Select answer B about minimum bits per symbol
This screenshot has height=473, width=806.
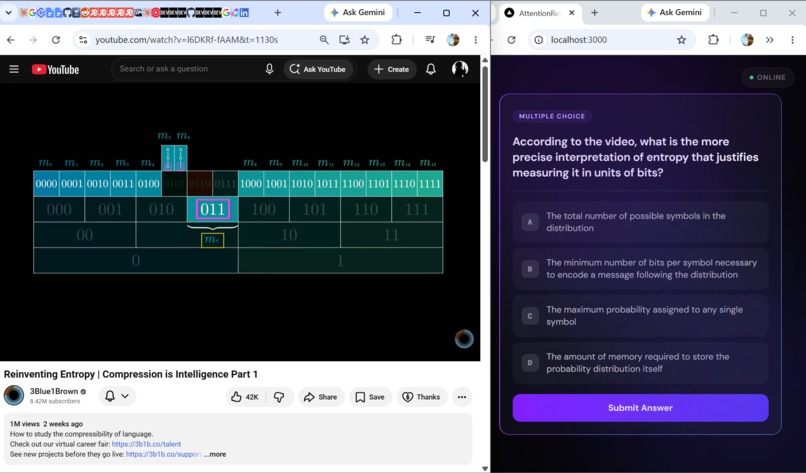[x=640, y=269]
